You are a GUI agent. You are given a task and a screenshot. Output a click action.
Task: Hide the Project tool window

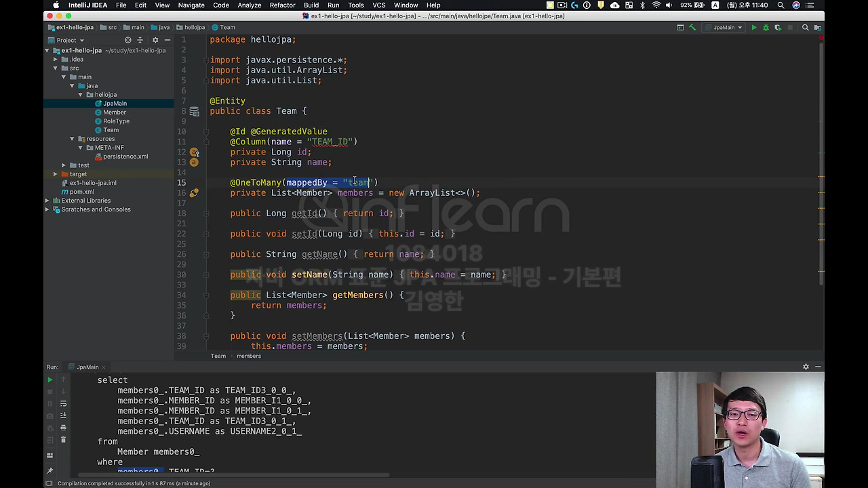click(167, 40)
